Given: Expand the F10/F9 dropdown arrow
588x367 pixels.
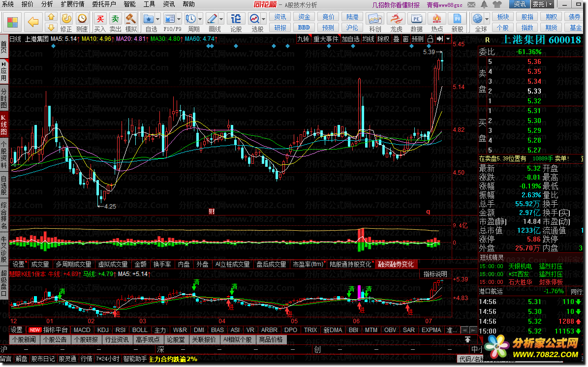Looking at the screenshot, I should point(179,19).
